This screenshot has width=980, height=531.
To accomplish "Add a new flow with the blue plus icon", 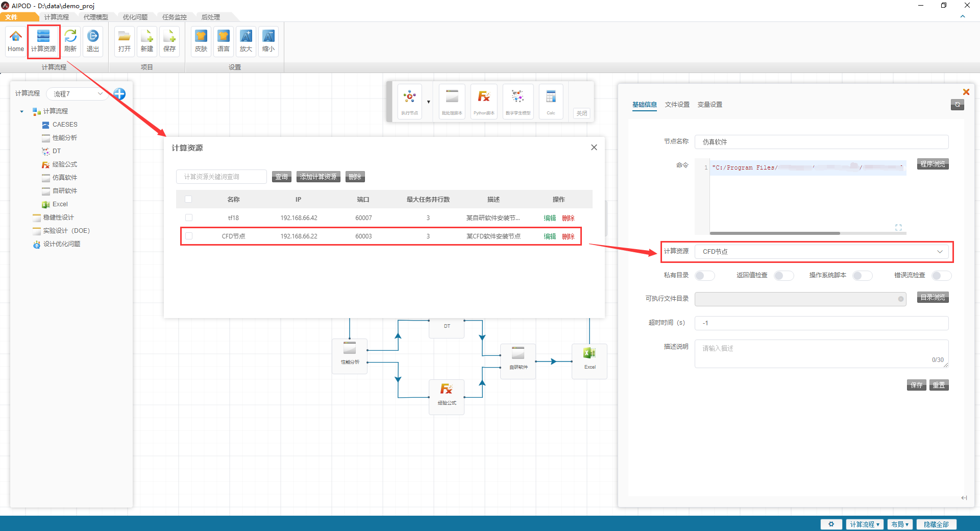I will [119, 94].
